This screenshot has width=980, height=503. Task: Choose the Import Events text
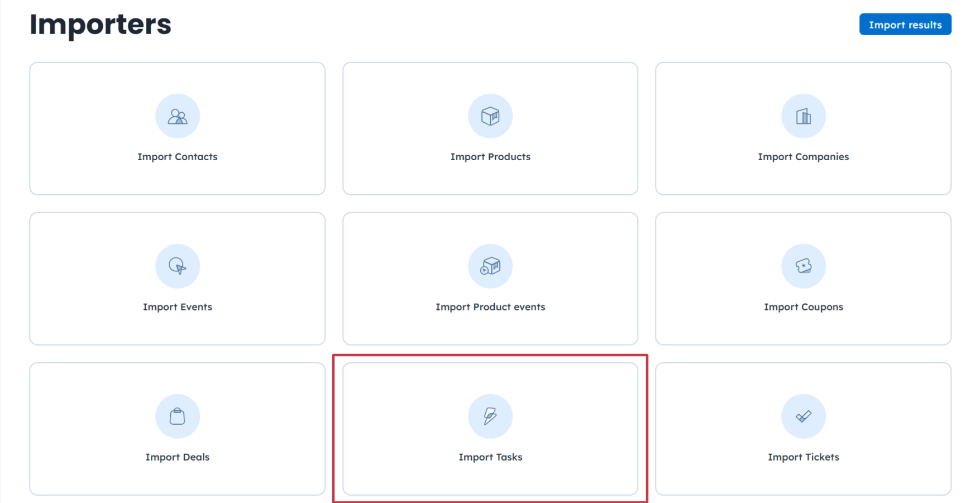(178, 307)
